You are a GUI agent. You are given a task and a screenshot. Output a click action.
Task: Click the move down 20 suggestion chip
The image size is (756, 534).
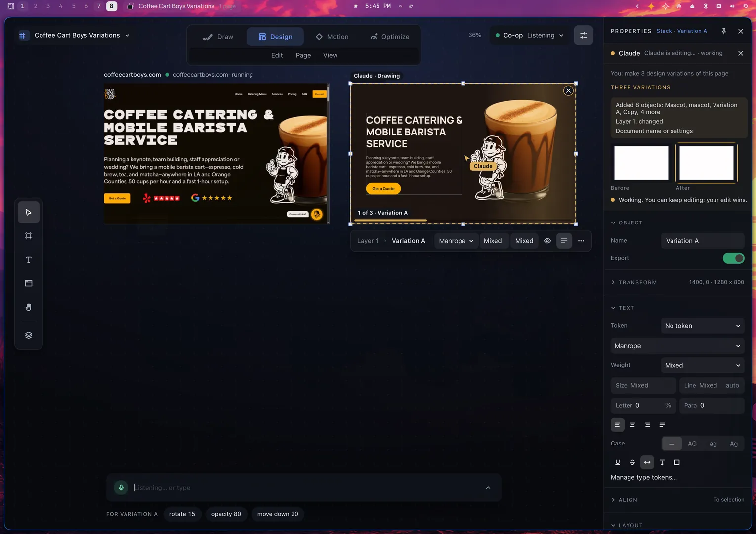(x=278, y=514)
